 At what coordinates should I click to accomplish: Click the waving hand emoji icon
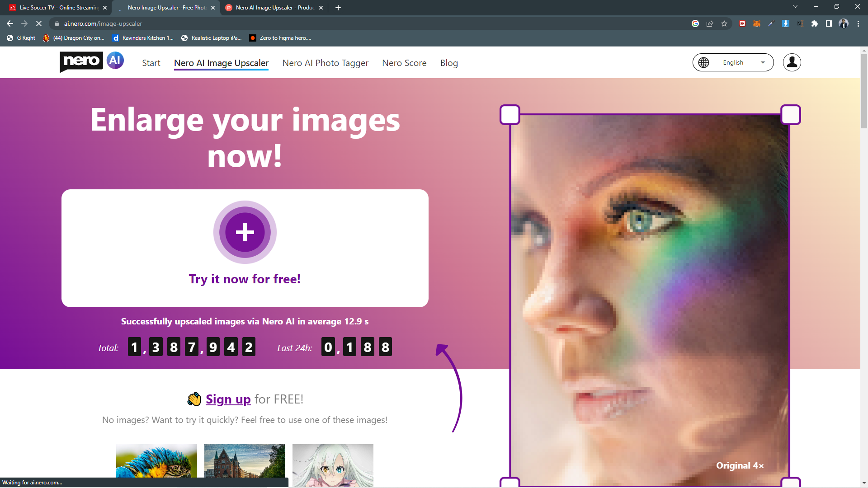click(194, 399)
